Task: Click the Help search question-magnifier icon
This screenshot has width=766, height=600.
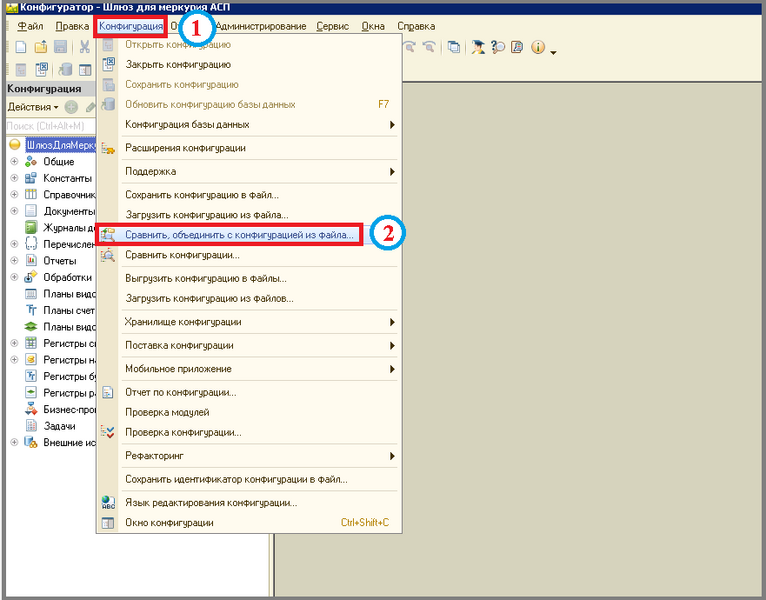Action: (x=498, y=47)
